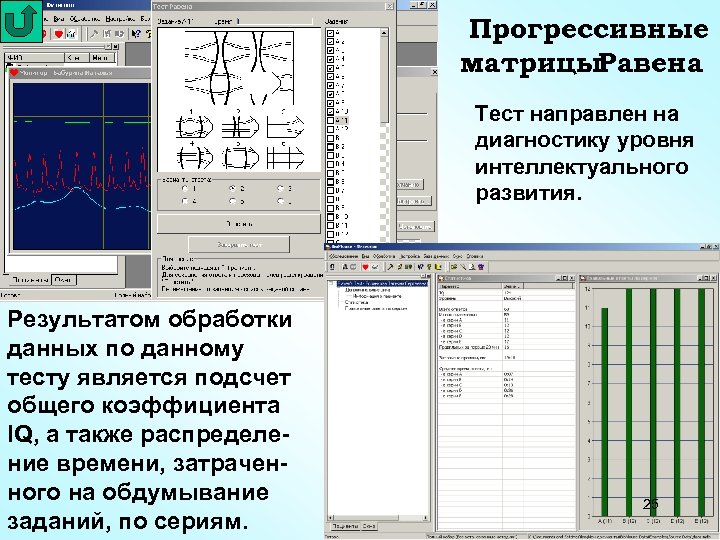
Task: Tick the unchecked task checkbox B2
Action: point(330,146)
